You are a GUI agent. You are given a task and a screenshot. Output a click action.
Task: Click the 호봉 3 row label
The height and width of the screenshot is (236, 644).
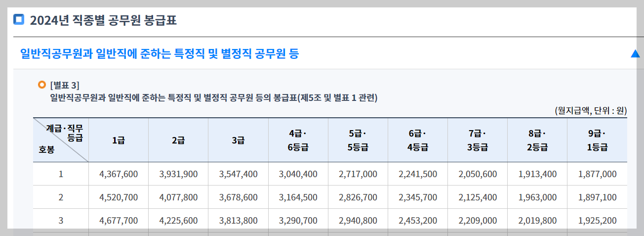pyautogui.click(x=61, y=221)
